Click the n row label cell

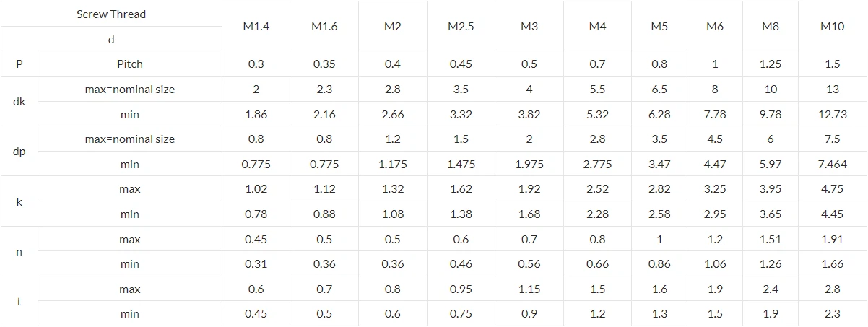coord(19,252)
